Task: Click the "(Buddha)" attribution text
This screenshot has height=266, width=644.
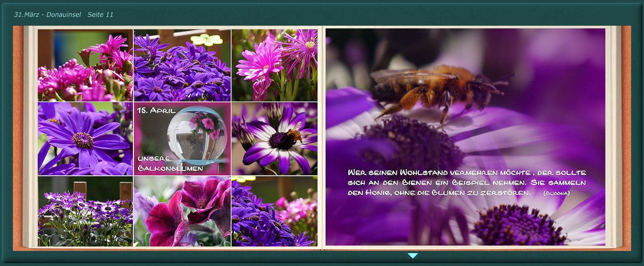Action: tap(556, 193)
